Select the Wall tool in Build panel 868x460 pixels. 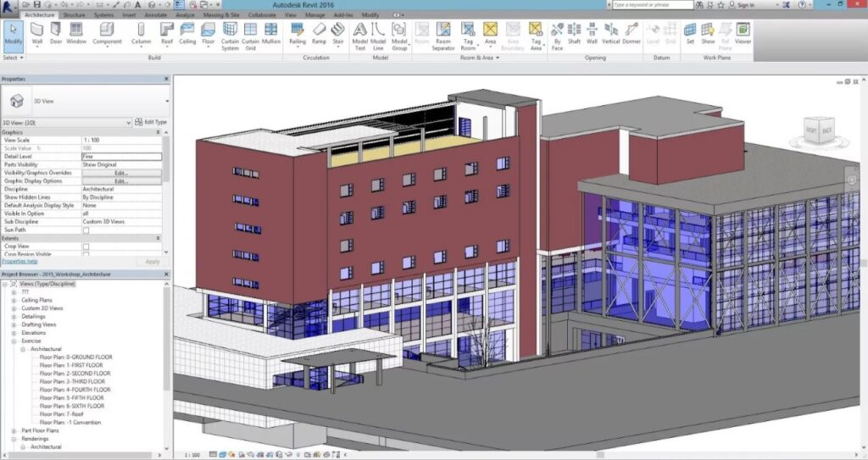tap(37, 35)
